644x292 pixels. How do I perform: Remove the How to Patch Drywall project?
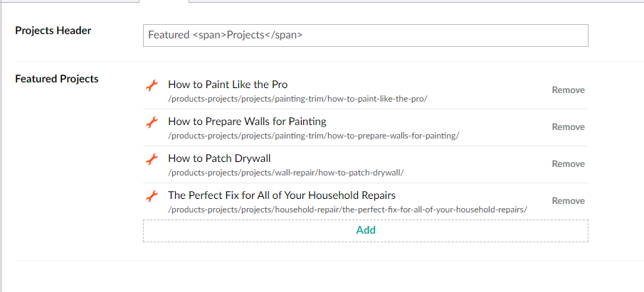568,164
